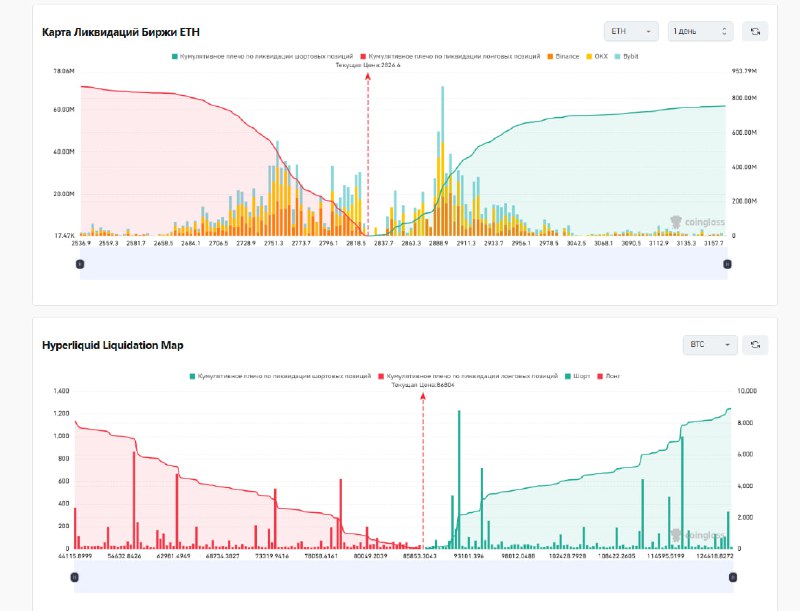
Task: Click right range handle under Hyperliquid chart
Action: tap(734, 577)
